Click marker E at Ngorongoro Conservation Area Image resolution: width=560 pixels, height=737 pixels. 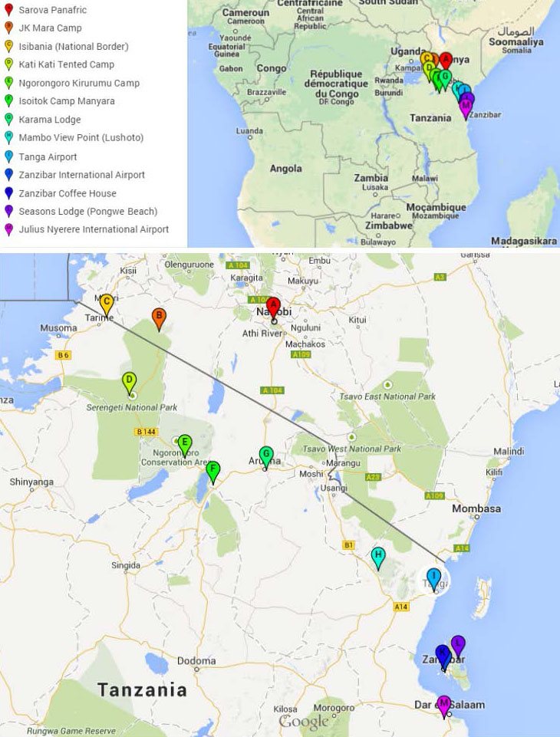pos(184,444)
